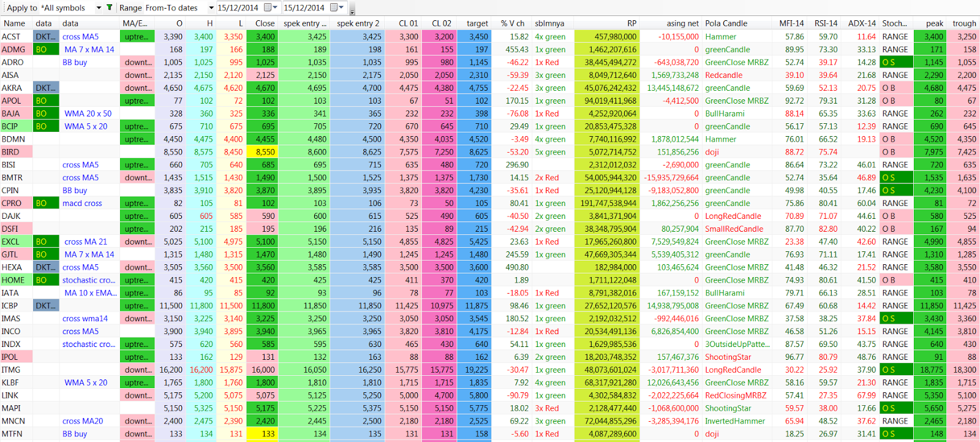Sort by the Stoch... column header
Screen dimensions: 980x442
coord(896,23)
